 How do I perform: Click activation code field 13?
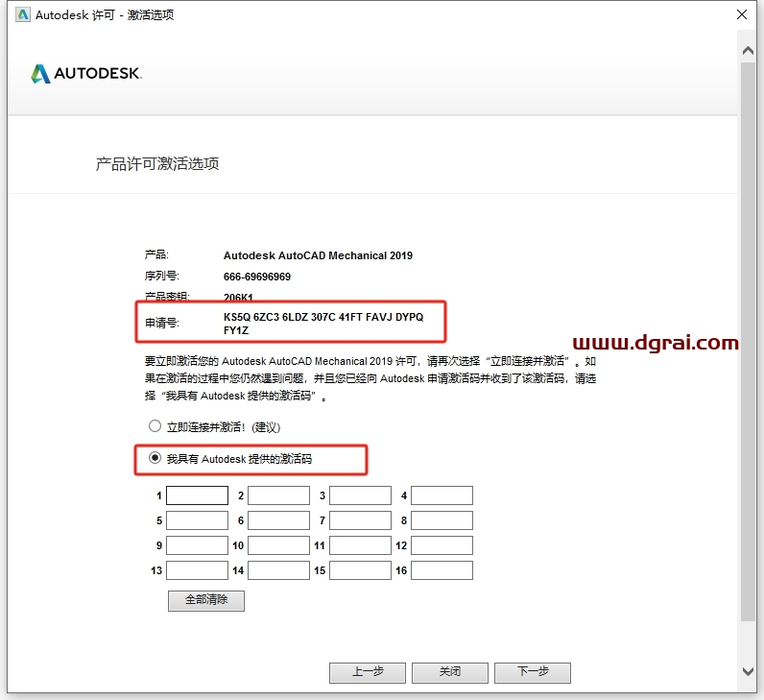pyautogui.click(x=198, y=570)
